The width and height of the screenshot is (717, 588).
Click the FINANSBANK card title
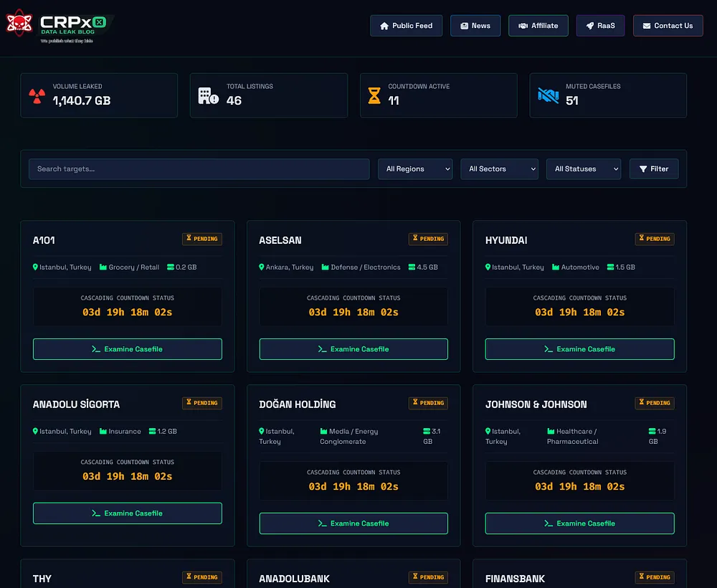[515, 579]
